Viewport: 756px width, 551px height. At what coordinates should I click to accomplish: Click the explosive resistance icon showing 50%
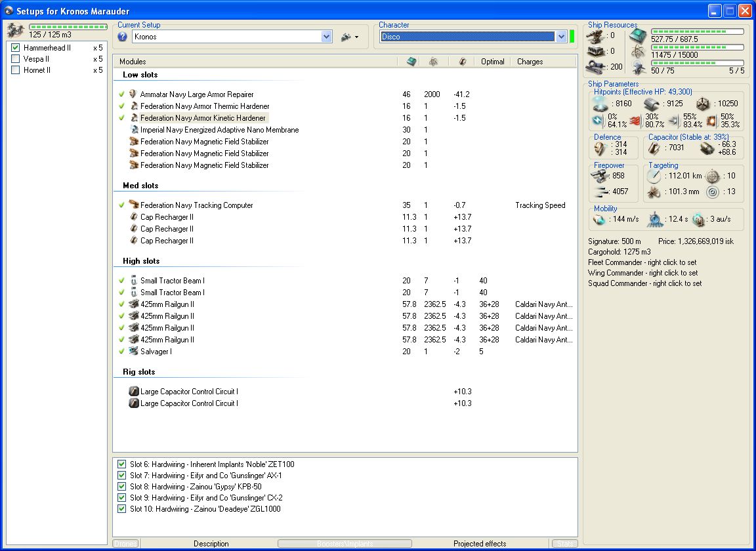tap(711, 121)
